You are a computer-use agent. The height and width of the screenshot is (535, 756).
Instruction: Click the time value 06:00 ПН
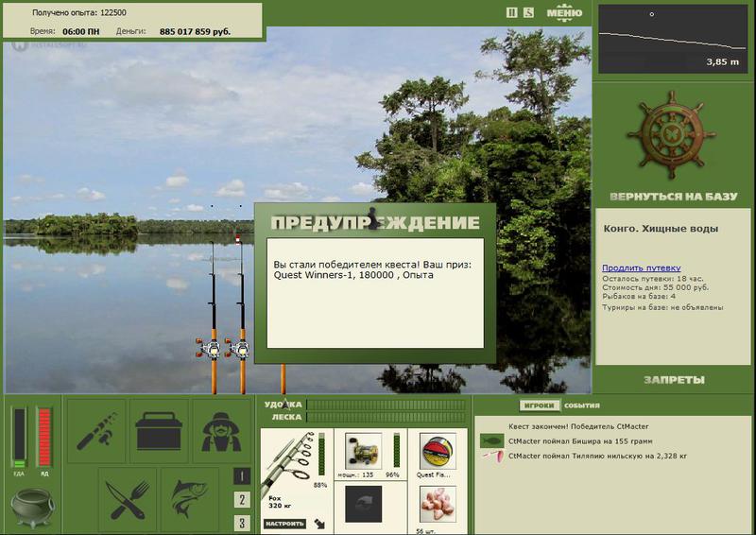pos(81,32)
